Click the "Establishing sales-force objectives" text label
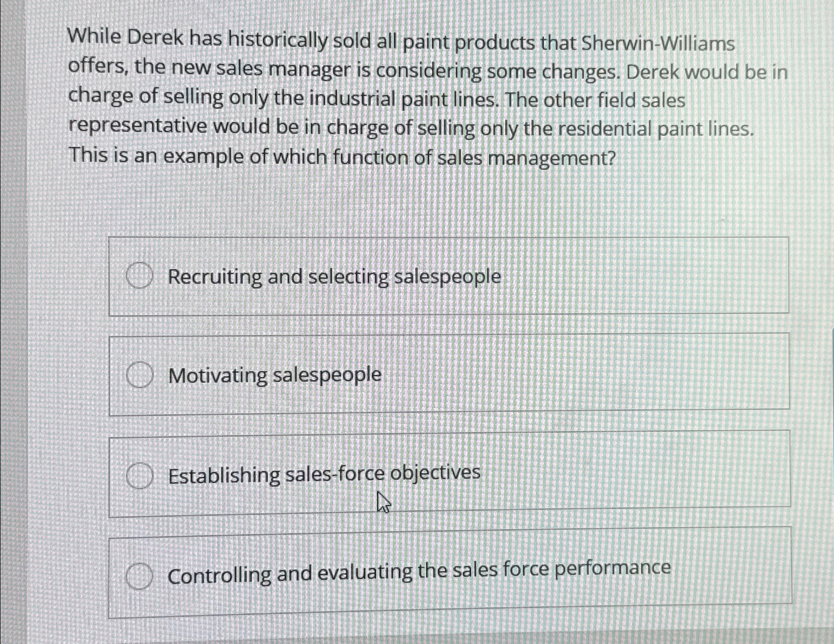This screenshot has width=834, height=644. tap(324, 474)
